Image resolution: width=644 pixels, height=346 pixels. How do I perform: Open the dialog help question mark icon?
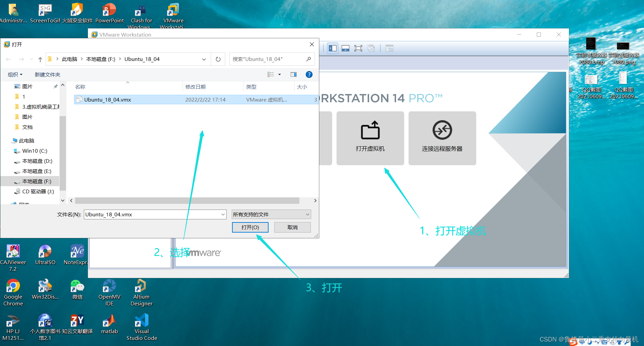tap(309, 74)
